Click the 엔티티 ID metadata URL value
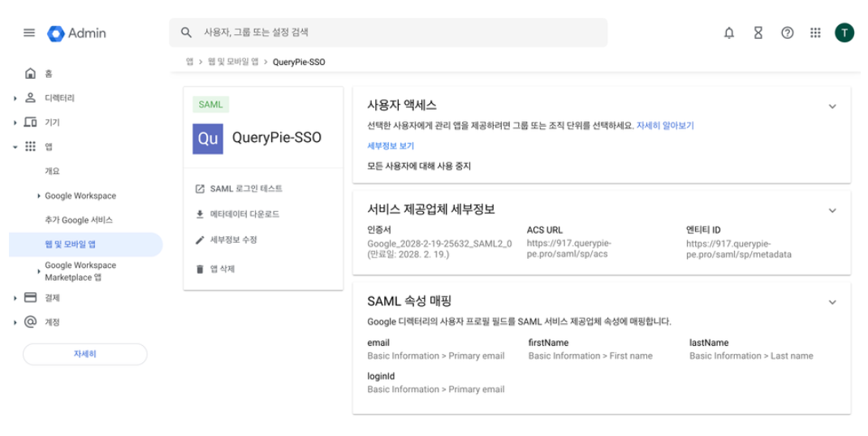This screenshot has height=436, width=868. click(739, 249)
